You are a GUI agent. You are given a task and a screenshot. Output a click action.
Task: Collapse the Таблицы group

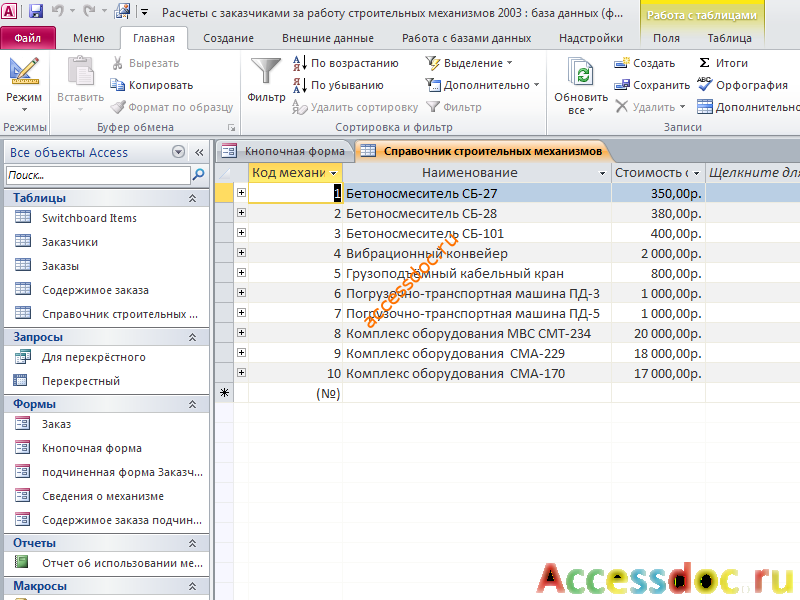(x=192, y=198)
